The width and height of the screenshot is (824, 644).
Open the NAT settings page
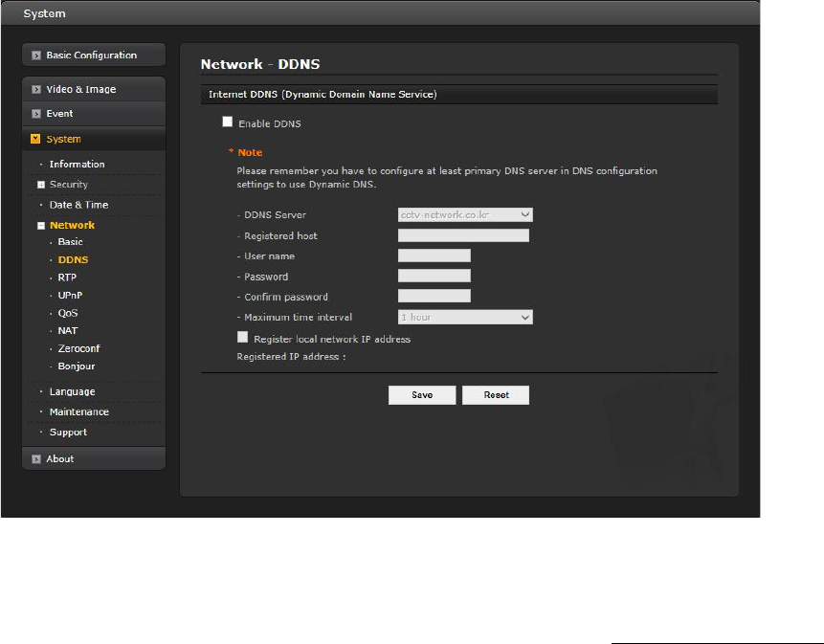coord(68,330)
